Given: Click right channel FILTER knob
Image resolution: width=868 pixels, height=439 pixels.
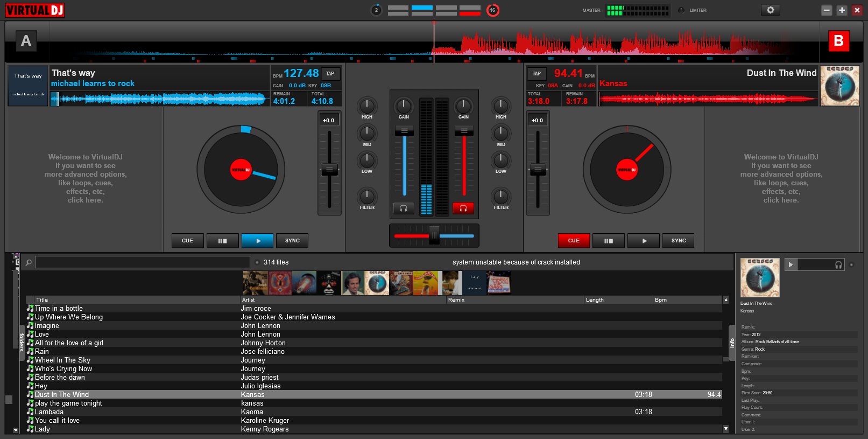Looking at the screenshot, I should click(500, 196).
